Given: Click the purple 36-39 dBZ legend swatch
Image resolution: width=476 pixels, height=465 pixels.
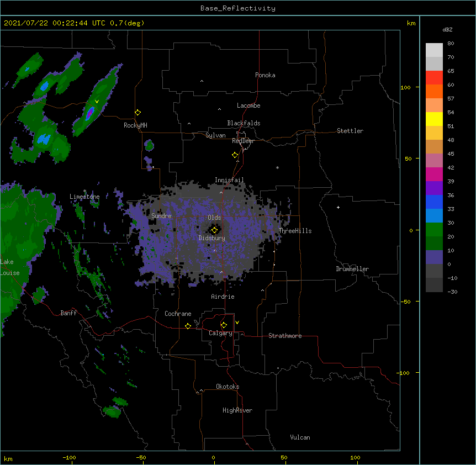Looking at the screenshot, I should [434, 188].
